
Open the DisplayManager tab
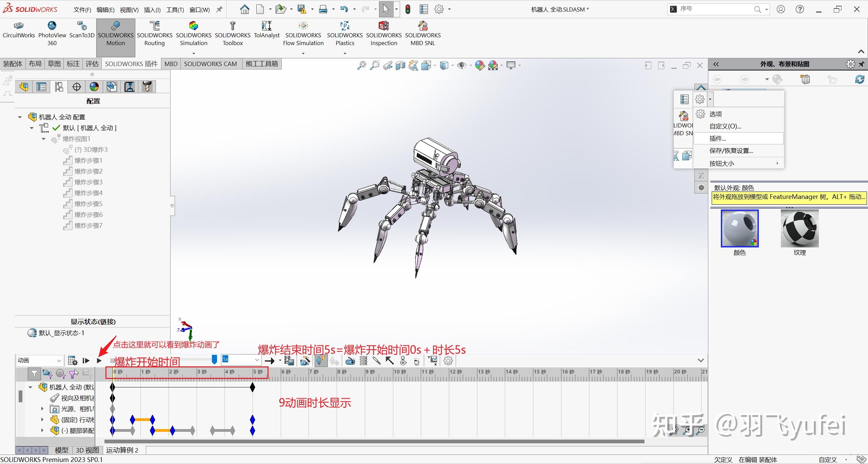click(x=94, y=87)
